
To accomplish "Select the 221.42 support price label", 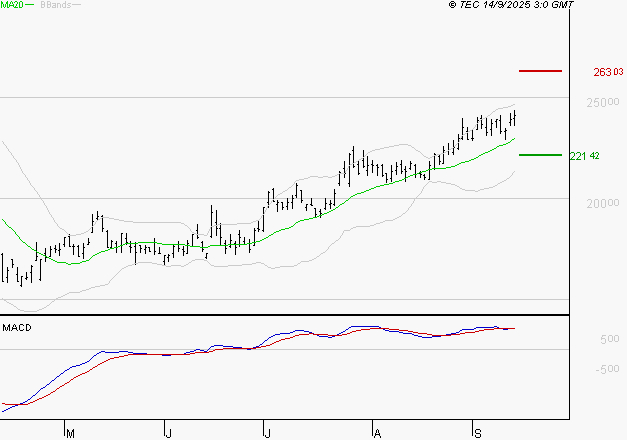I will (584, 156).
